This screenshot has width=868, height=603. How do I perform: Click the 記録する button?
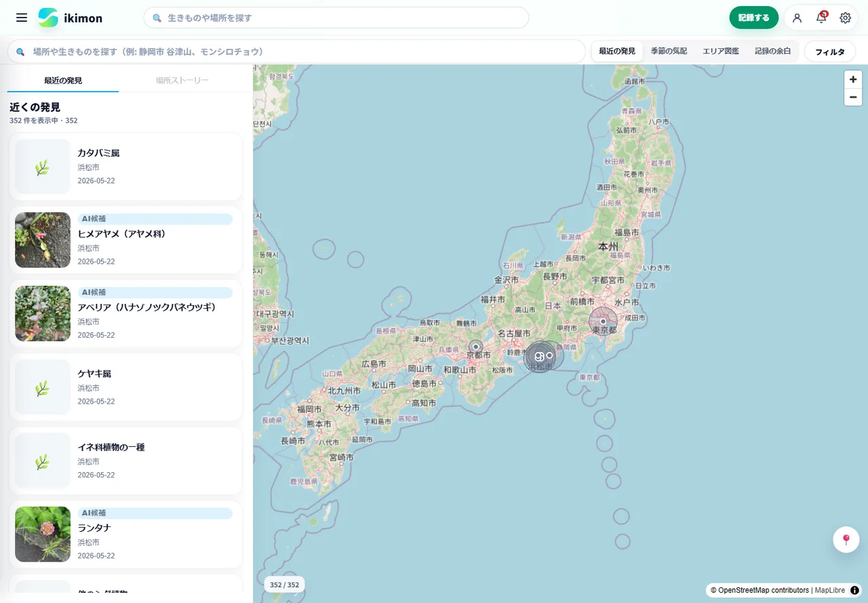(753, 18)
